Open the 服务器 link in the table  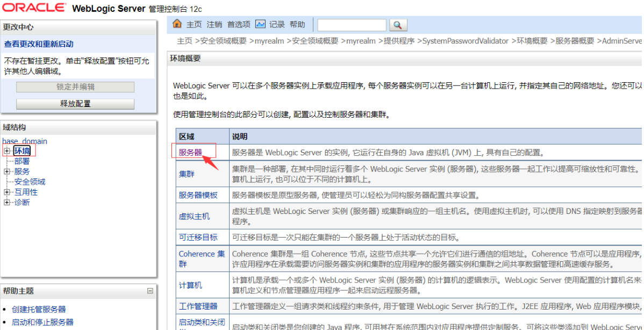(191, 153)
